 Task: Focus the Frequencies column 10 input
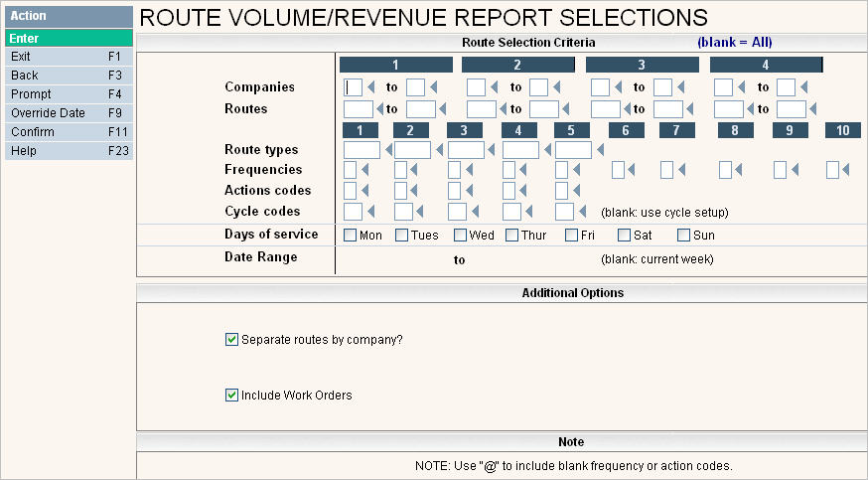(x=832, y=170)
